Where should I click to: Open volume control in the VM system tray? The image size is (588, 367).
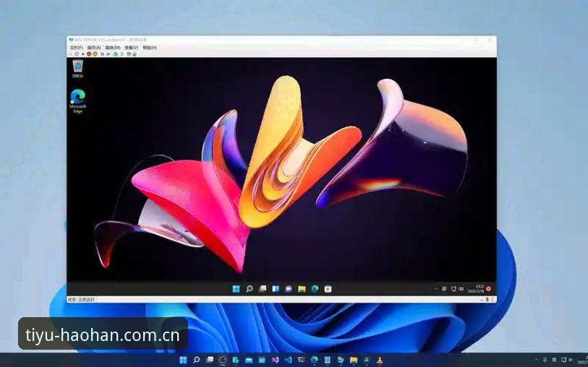[x=461, y=289]
